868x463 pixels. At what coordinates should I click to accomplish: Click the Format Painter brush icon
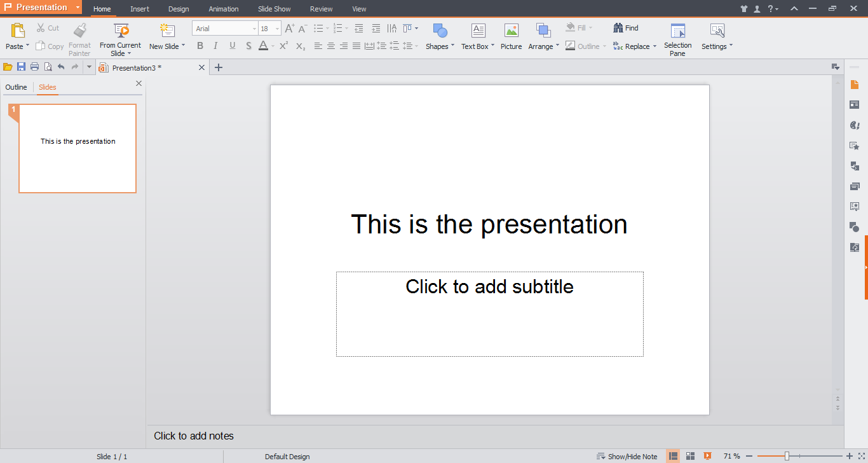pos(79,31)
